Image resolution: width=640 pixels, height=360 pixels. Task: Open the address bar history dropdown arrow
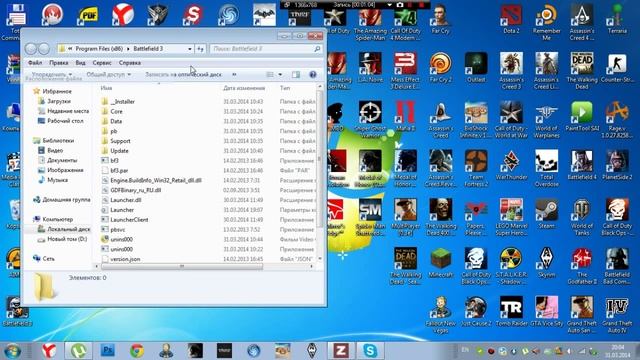(x=190, y=49)
